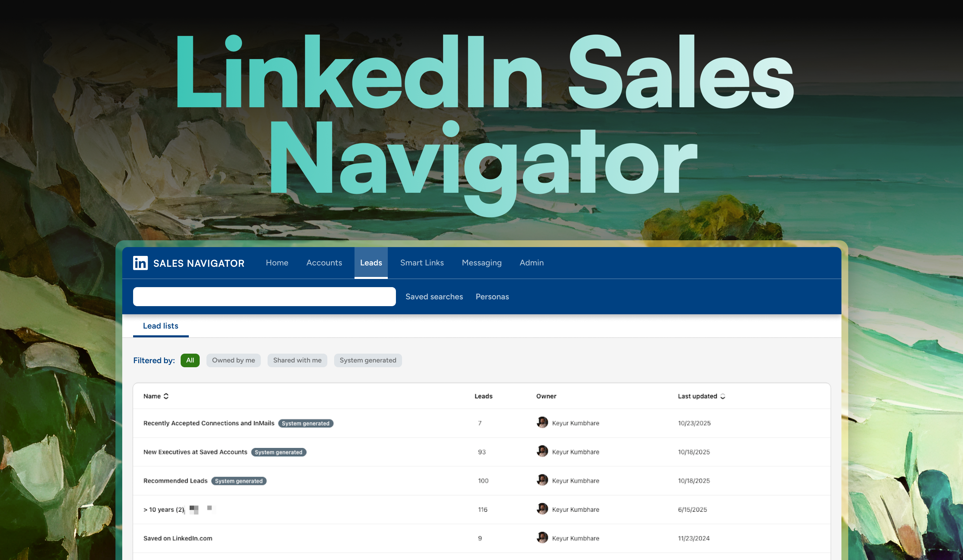Filter lists by System generated chip

(368, 360)
